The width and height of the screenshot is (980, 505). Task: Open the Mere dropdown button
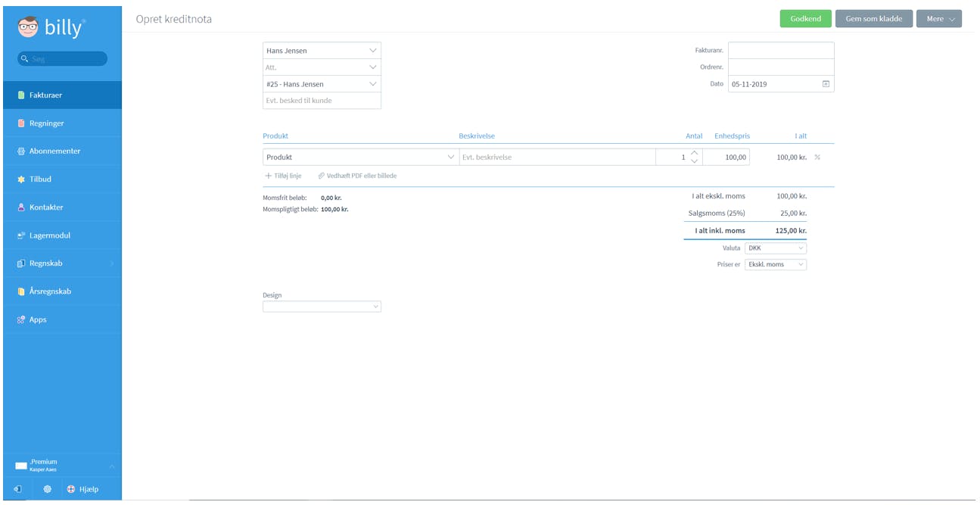938,18
